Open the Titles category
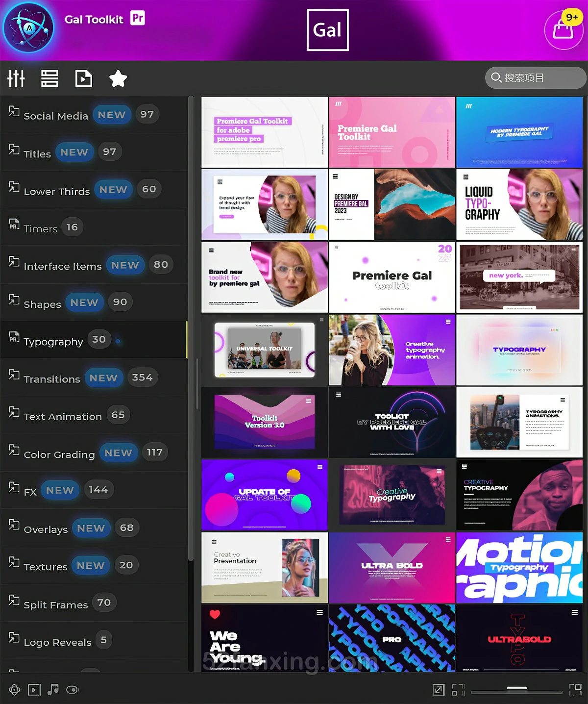Screen dimensions: 588x704 [94, 152]
